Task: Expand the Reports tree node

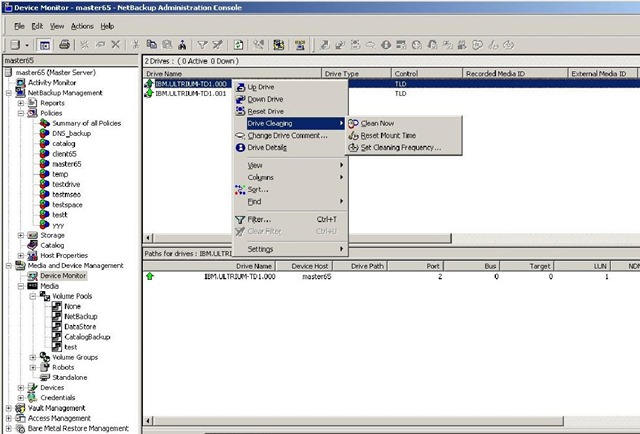Action: click(21, 103)
